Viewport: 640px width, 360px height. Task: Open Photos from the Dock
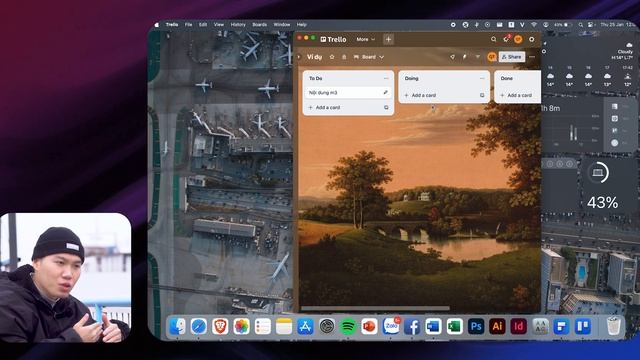241,327
